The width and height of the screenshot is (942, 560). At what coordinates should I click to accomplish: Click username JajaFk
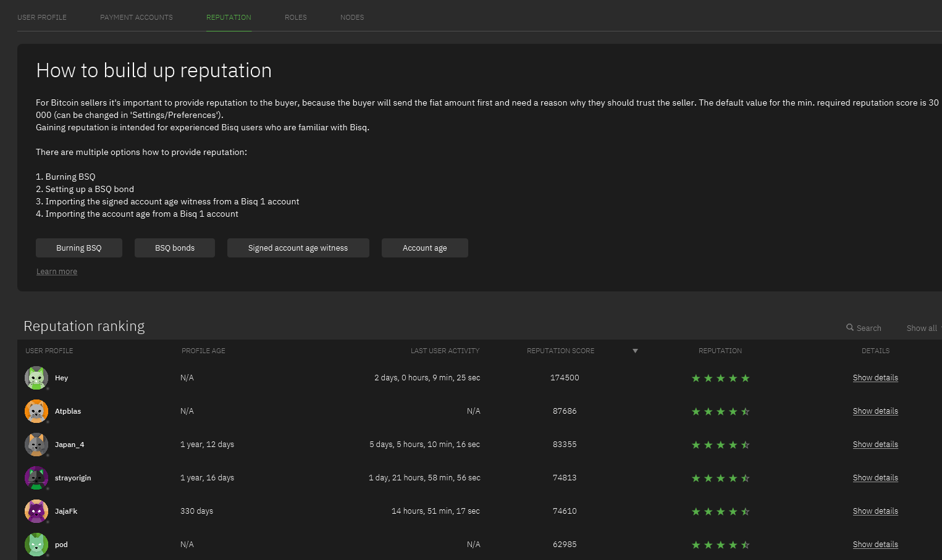click(x=66, y=511)
